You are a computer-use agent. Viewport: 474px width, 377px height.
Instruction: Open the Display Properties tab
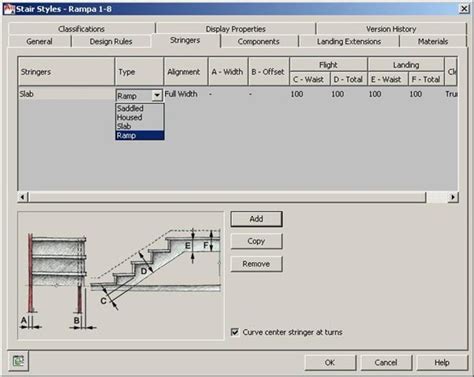click(x=235, y=29)
